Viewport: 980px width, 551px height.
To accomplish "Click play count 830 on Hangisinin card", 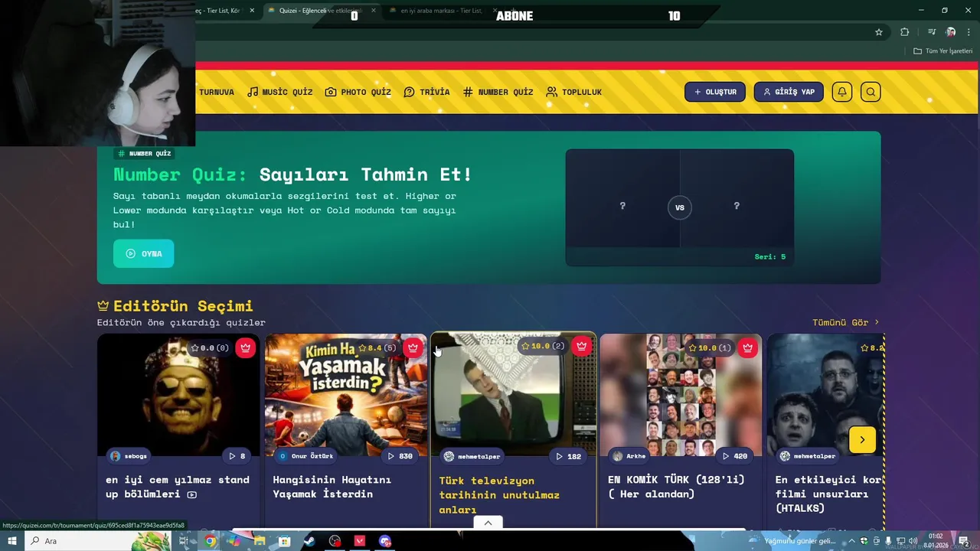I will pos(400,456).
